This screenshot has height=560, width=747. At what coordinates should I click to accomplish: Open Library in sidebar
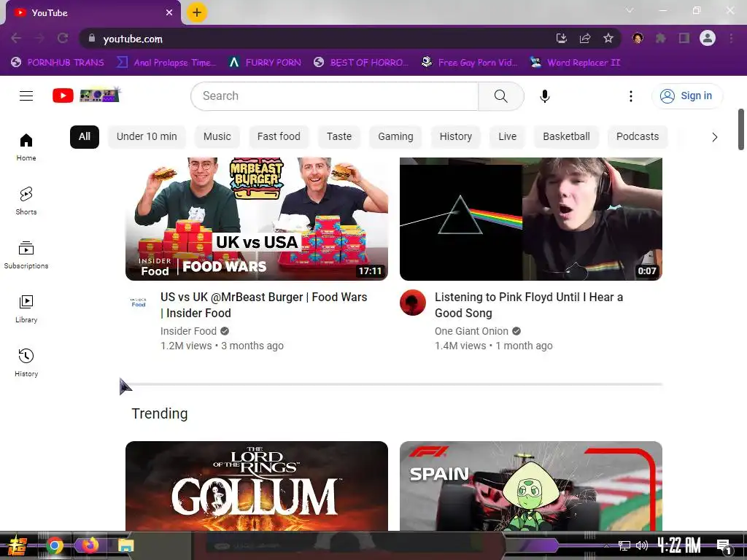point(26,308)
